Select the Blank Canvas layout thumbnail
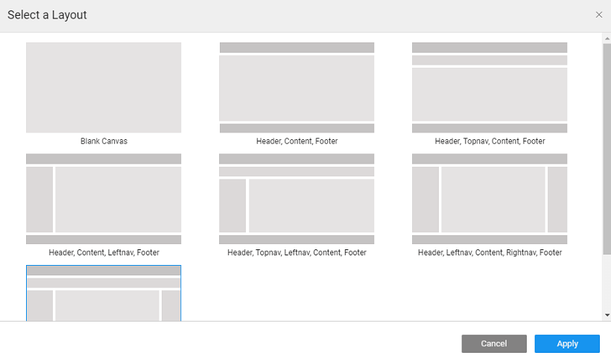 (104, 87)
